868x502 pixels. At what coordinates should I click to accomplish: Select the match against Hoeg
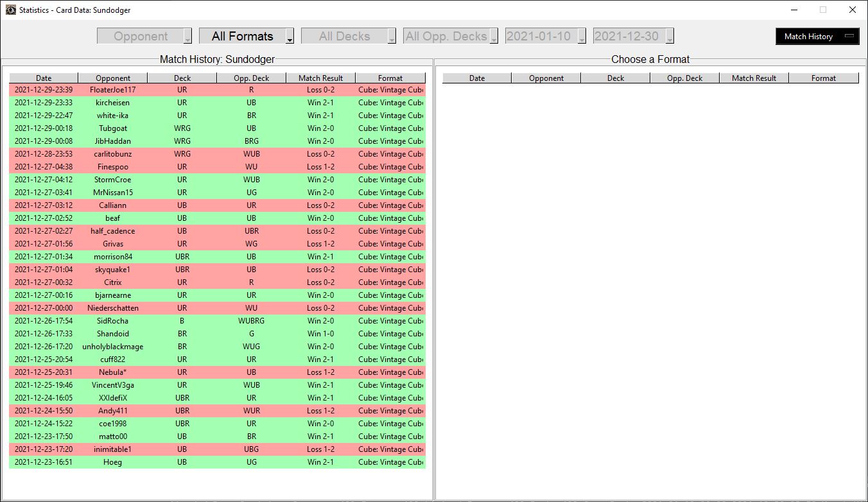click(217, 462)
